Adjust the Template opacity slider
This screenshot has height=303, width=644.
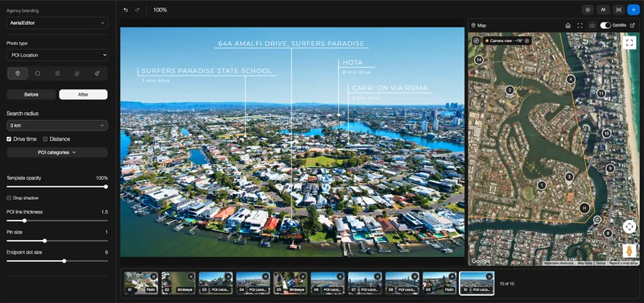57,187
